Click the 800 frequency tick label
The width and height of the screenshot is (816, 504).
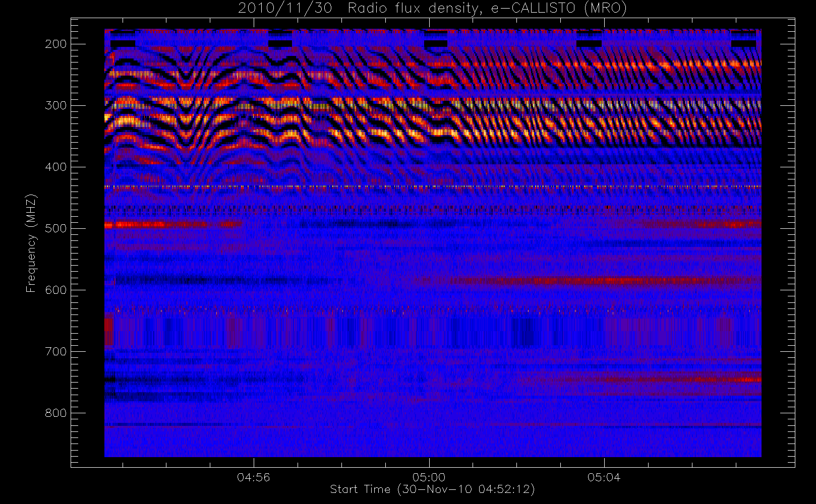(56, 413)
